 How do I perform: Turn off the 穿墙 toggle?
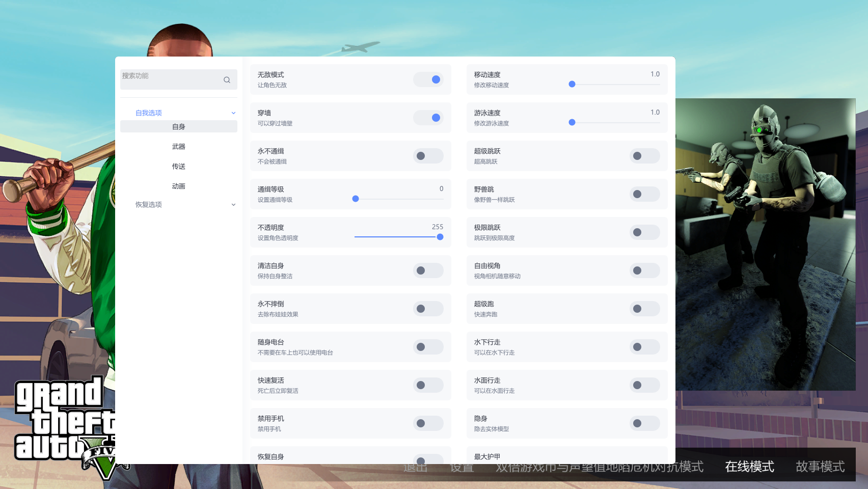(x=428, y=118)
